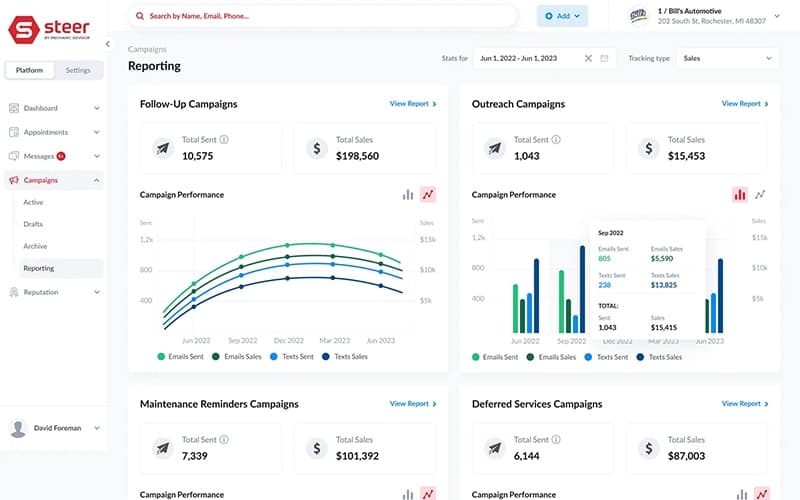Click the Reputation icon in the sidebar
Screen dimensions: 800x500
[x=15, y=292]
